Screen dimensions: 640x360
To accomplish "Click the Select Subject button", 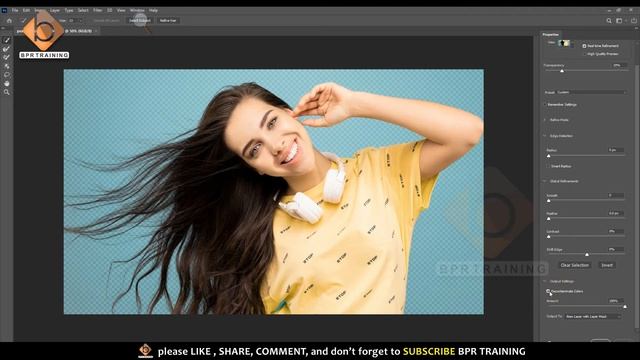I will pyautogui.click(x=140, y=20).
